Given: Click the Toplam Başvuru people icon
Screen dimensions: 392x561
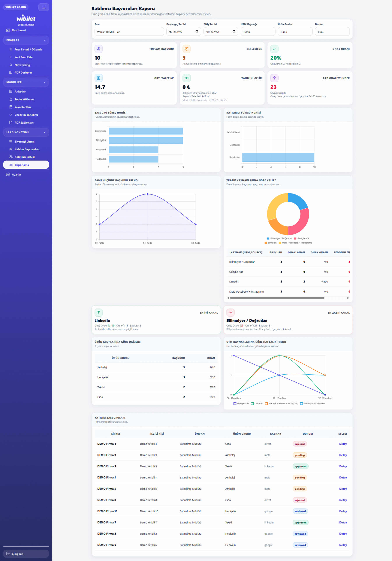Looking at the screenshot, I should [98, 49].
